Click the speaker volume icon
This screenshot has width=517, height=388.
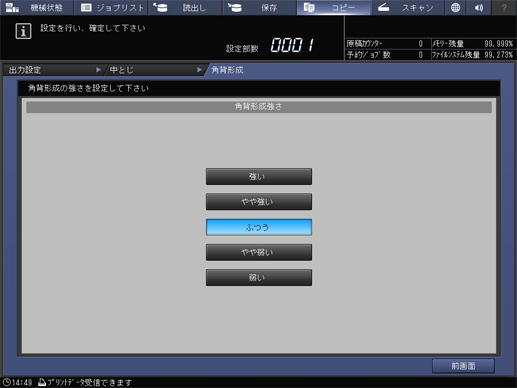479,7
